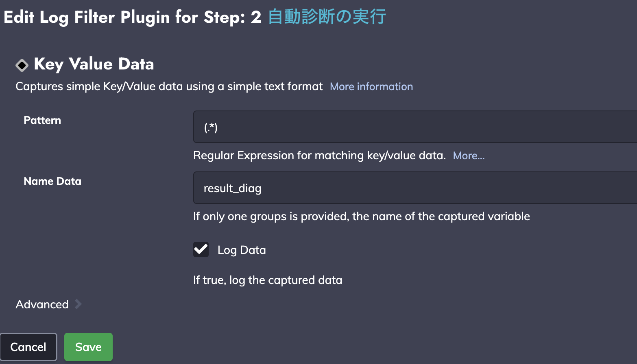
Task: Click the Edit Log Filter Plugin title
Action: point(132,17)
